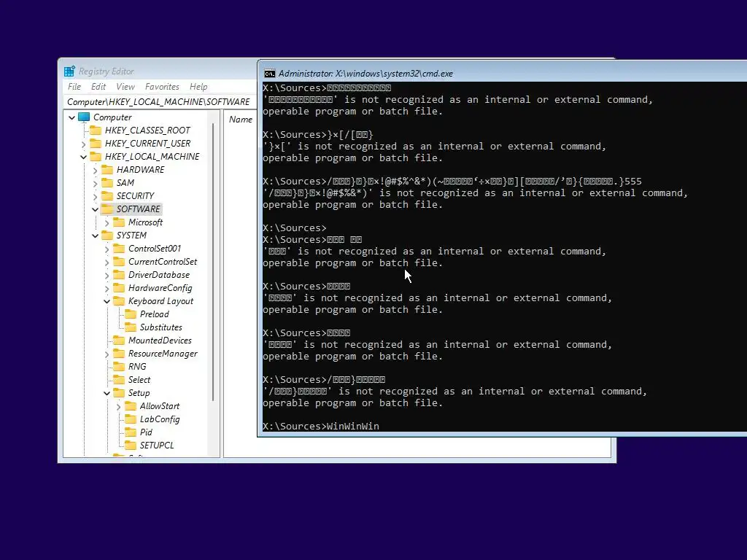747x560 pixels.
Task: Open the Favorites menu in Registry Editor
Action: click(x=162, y=87)
